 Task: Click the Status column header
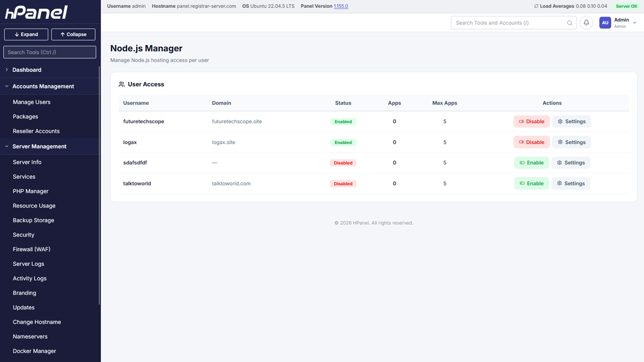pos(343,103)
